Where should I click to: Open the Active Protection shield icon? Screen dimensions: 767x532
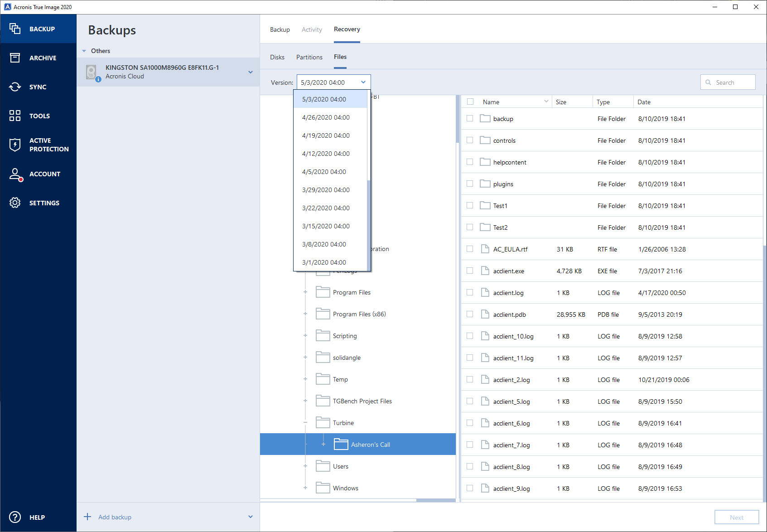[x=15, y=145]
